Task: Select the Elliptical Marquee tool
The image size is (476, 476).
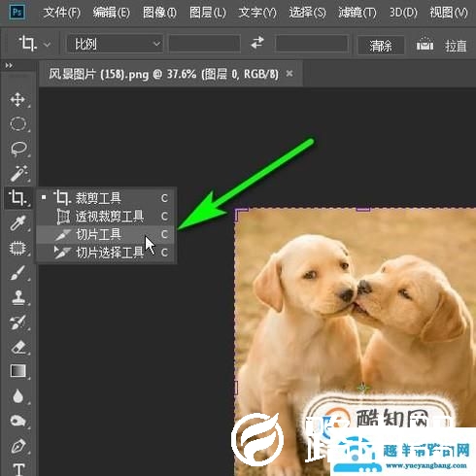Action: pyautogui.click(x=17, y=124)
